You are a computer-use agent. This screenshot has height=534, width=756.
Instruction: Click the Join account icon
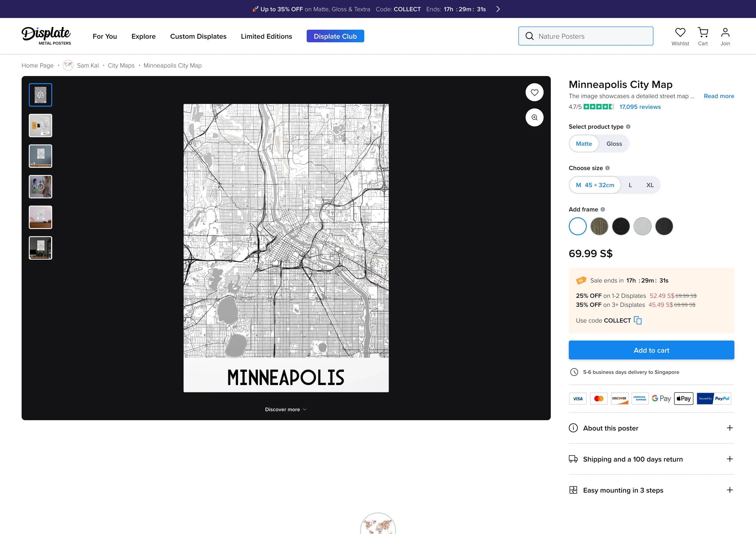pyautogui.click(x=725, y=33)
